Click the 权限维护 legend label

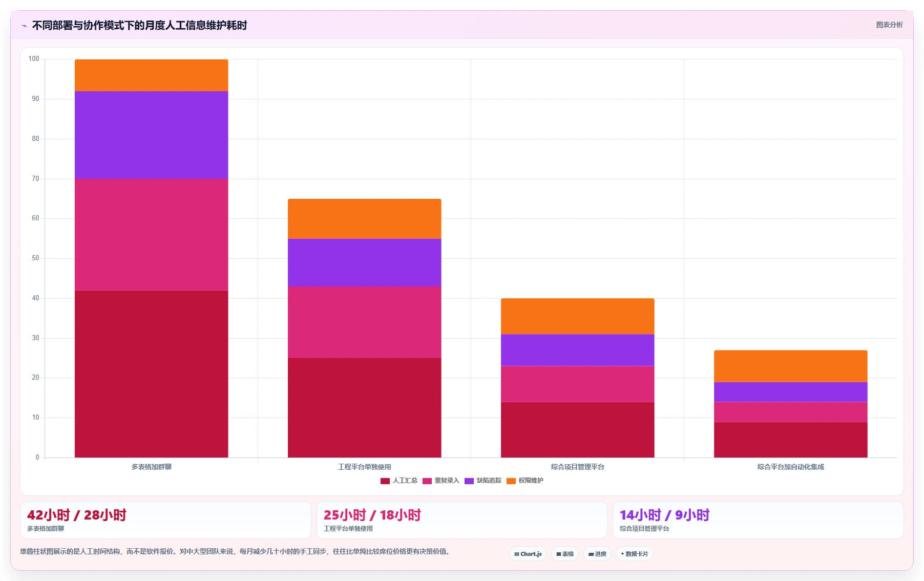coord(531,481)
